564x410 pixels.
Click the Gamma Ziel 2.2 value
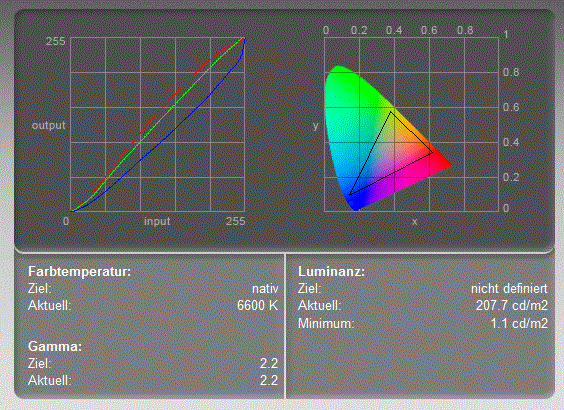269,363
